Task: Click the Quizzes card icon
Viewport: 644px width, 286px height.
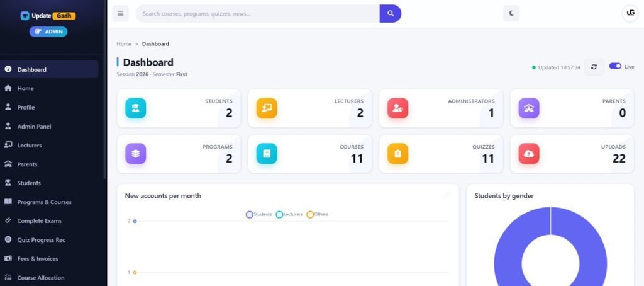Action: coord(397,154)
